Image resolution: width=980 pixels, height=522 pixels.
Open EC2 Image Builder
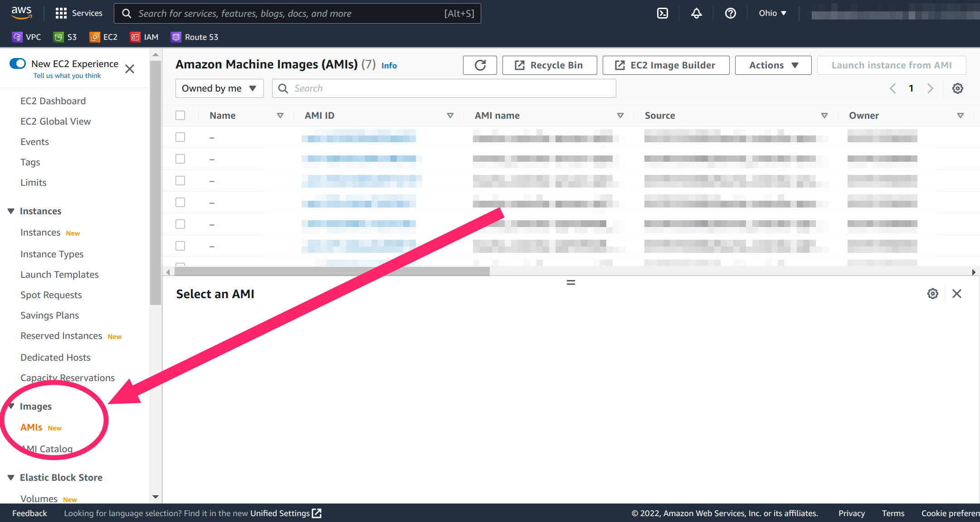[x=666, y=65]
